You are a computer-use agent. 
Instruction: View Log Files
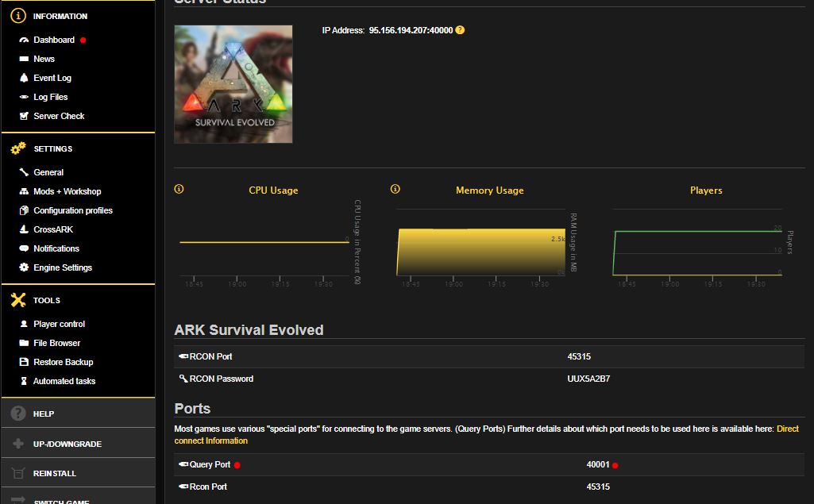click(49, 97)
